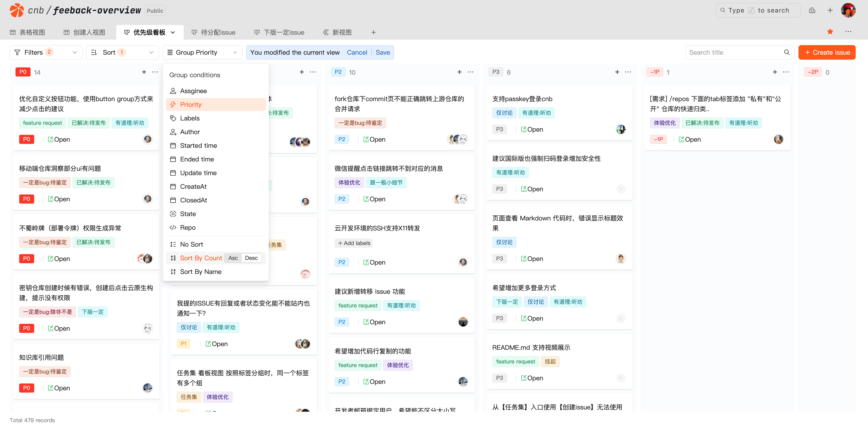This screenshot has width=868, height=429.
Task: Expand the 优先级看板 tab chevron
Action: click(x=173, y=32)
